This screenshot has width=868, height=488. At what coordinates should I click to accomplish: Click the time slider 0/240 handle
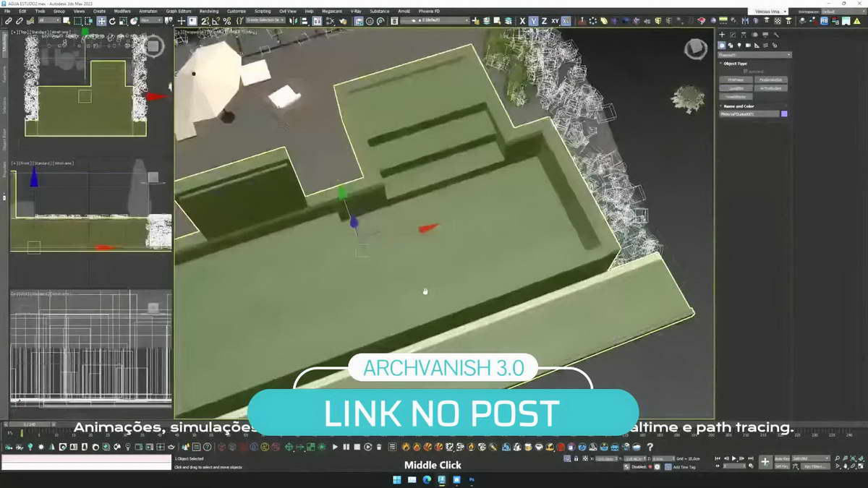(x=29, y=424)
